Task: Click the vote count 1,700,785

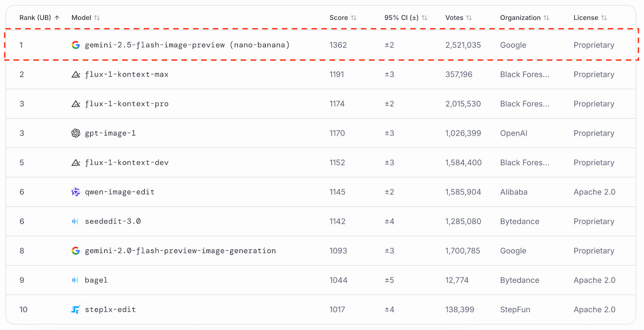Action: pyautogui.click(x=463, y=251)
